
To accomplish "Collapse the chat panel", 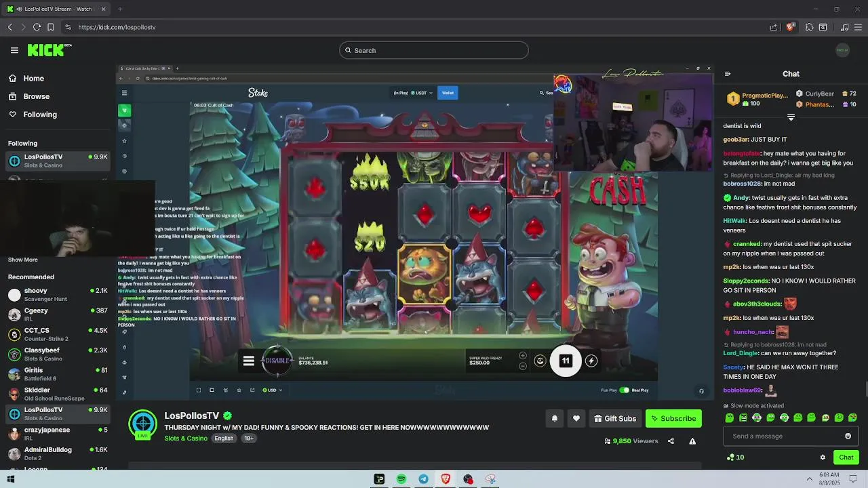I will pos(728,74).
